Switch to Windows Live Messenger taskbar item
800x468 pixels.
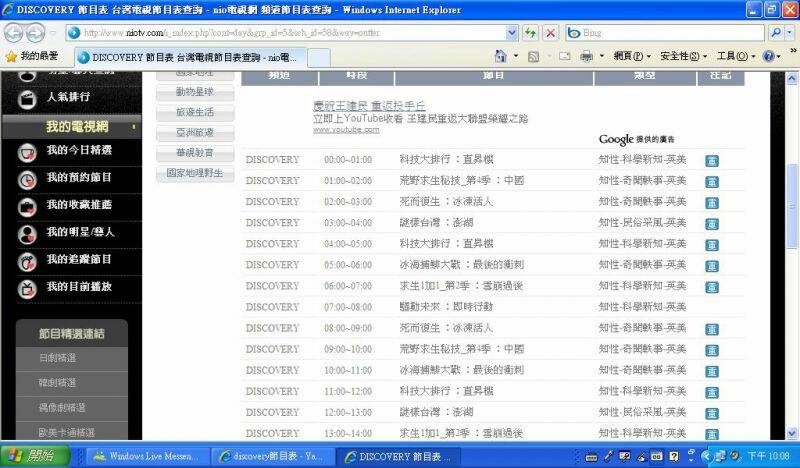tap(147, 456)
